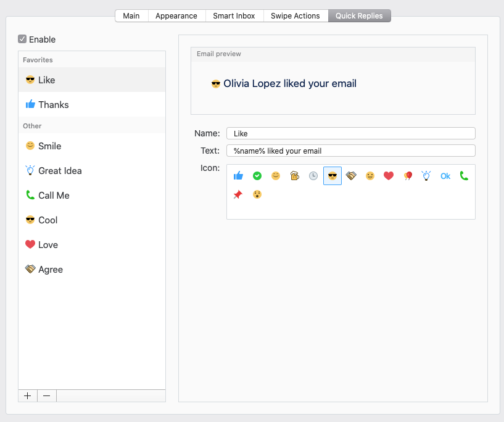Select the green checkmark icon
Viewport: 504px width, 422px height.
pyautogui.click(x=257, y=176)
